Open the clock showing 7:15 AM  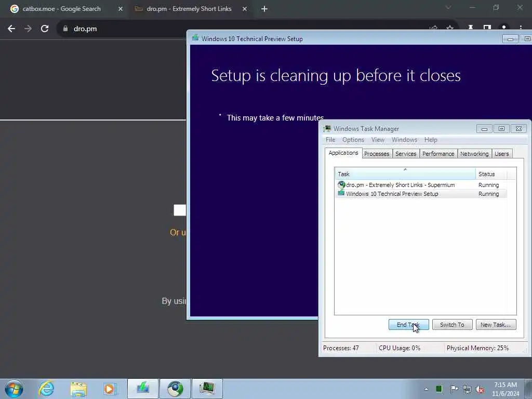point(506,389)
